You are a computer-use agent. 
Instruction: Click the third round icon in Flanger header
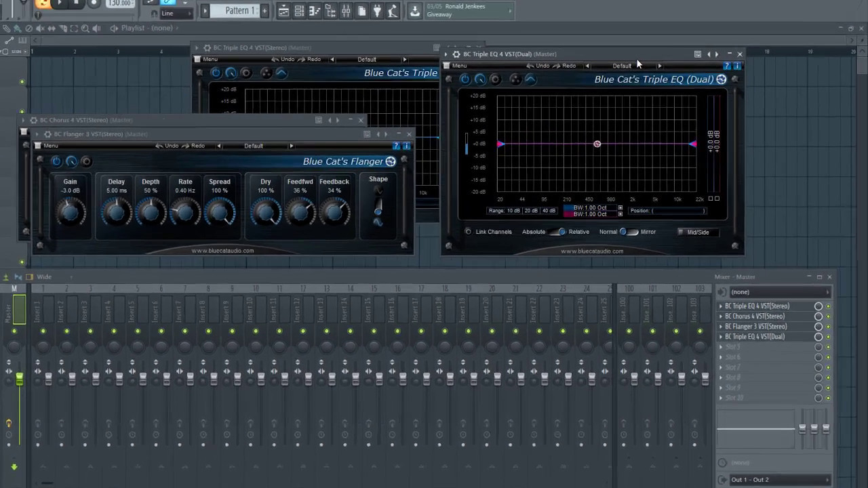click(x=86, y=161)
